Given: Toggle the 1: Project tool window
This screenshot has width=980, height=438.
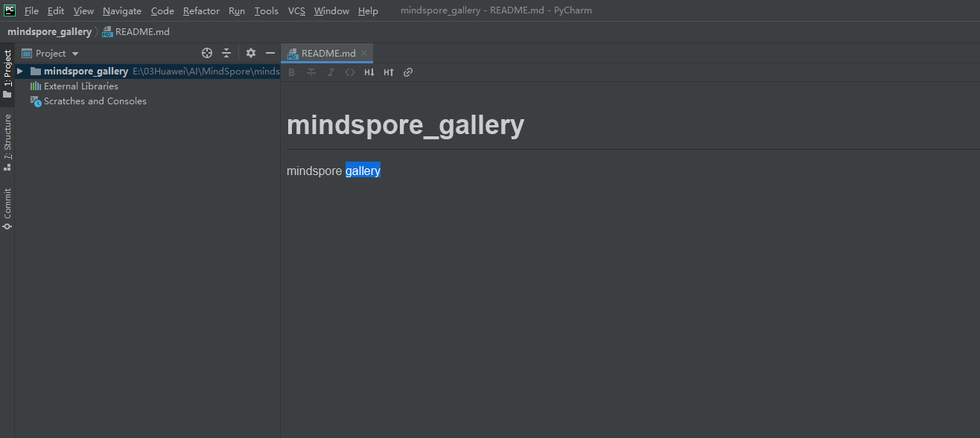Looking at the screenshot, I should pos(7,74).
